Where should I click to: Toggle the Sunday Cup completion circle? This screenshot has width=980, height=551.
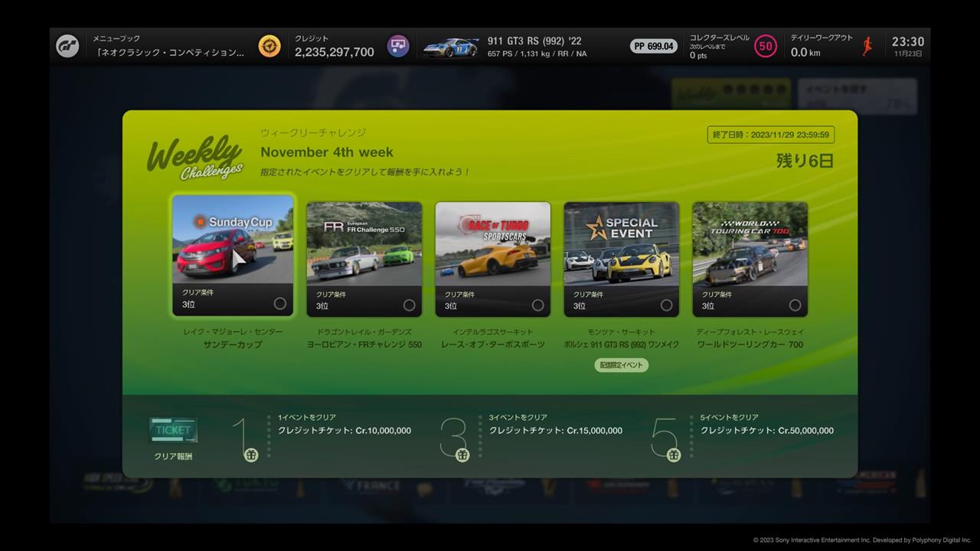[x=280, y=304]
